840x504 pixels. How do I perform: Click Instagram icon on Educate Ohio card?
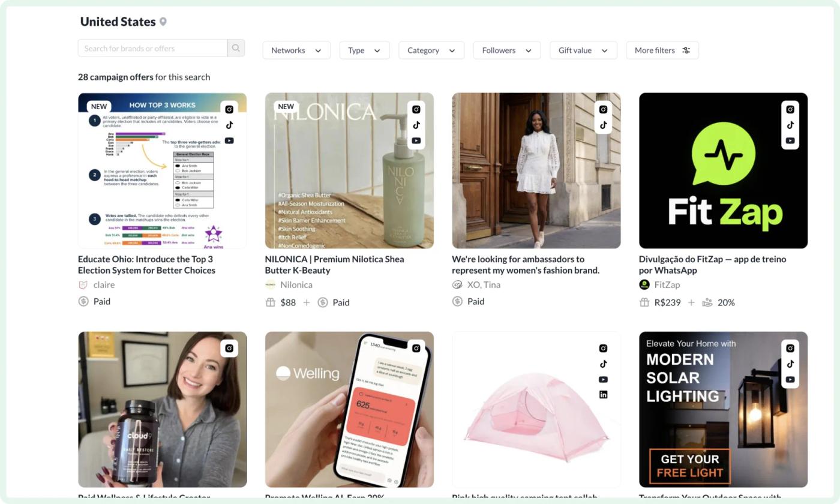pos(229,109)
